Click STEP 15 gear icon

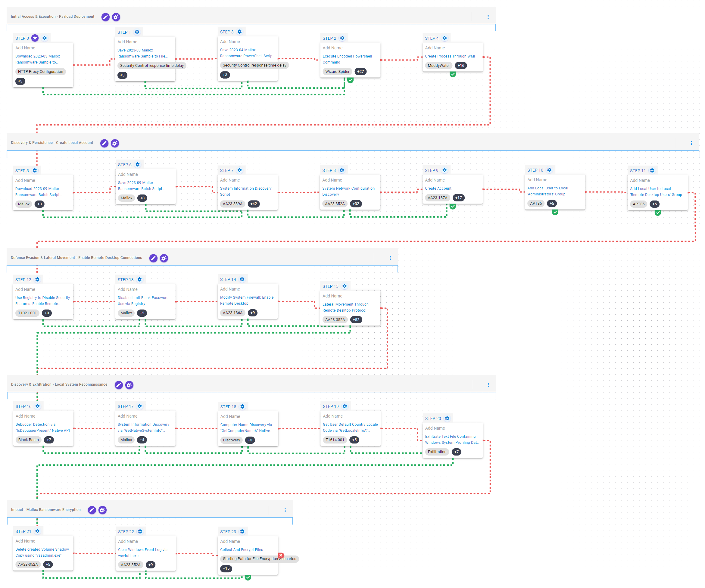(345, 286)
